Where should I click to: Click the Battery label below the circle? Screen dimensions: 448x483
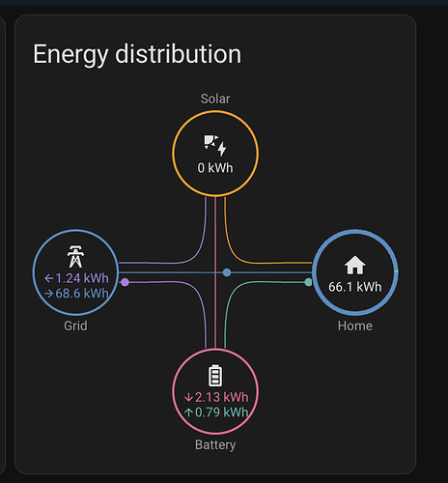point(215,444)
